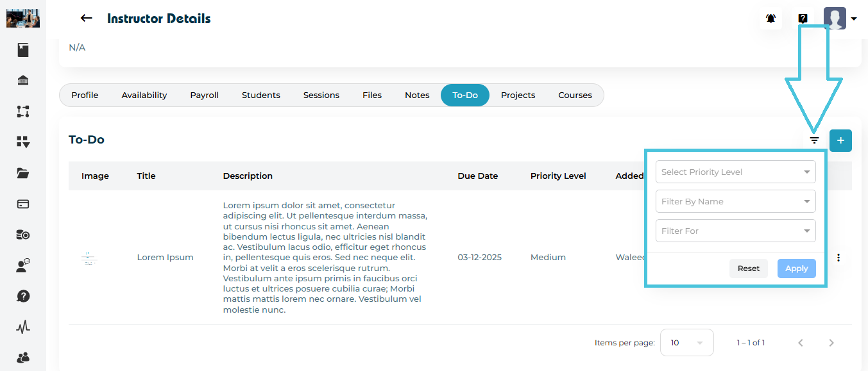Click the plus button to add To-Do
The height and width of the screenshot is (371, 868).
click(x=840, y=140)
